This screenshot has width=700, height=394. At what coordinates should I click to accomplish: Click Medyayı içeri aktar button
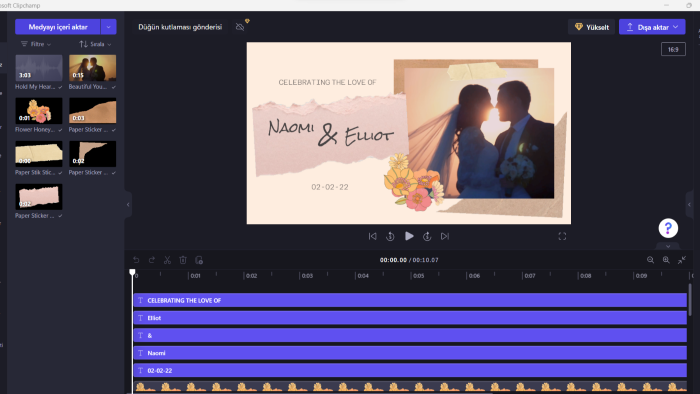pyautogui.click(x=58, y=27)
